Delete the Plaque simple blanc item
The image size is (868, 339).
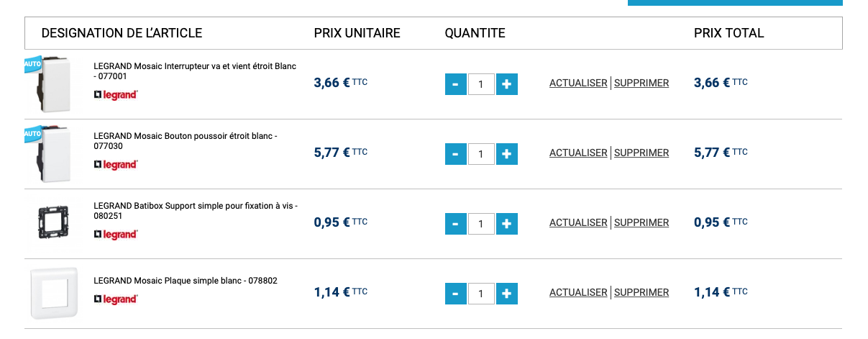[x=641, y=293]
